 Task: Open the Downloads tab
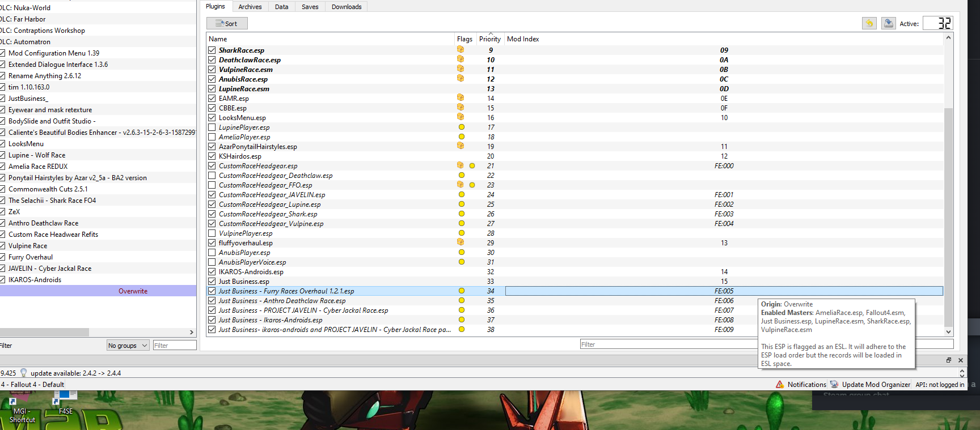347,7
